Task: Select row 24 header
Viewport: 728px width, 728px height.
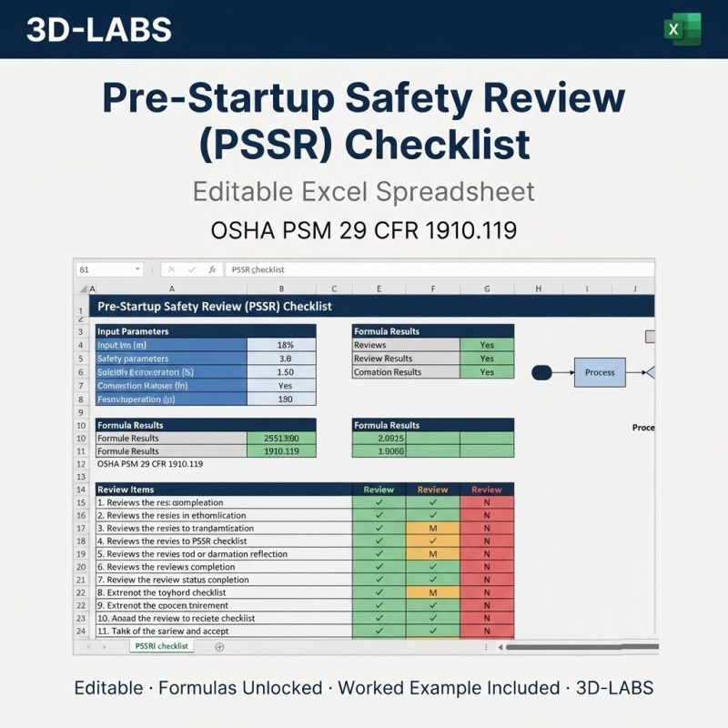Action: [81, 631]
